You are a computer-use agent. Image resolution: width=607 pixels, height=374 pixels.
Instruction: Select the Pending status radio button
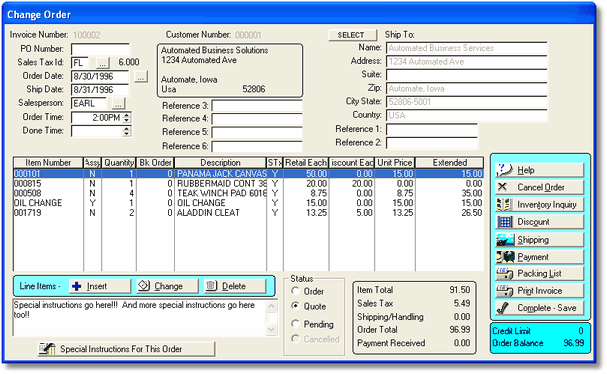coord(295,323)
